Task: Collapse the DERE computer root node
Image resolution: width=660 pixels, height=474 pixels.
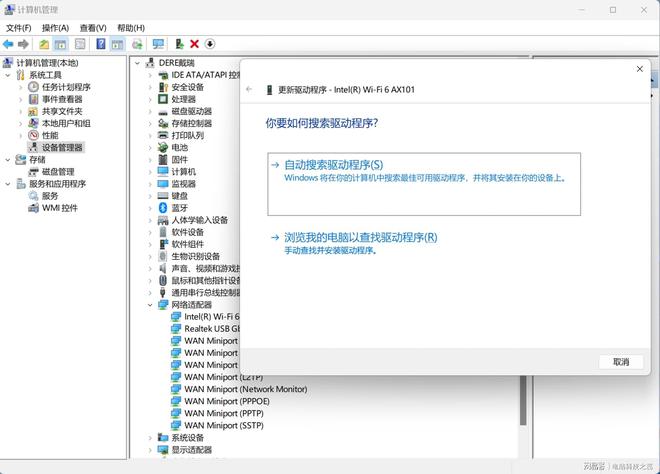Action: [137, 63]
